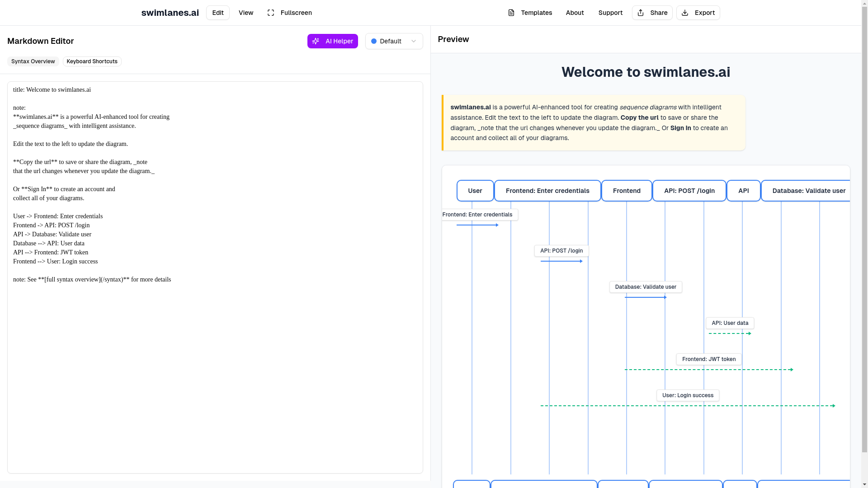Click editor line 'Frontend -> API: POST /login'
This screenshot has height=488, width=868.
click(51, 225)
